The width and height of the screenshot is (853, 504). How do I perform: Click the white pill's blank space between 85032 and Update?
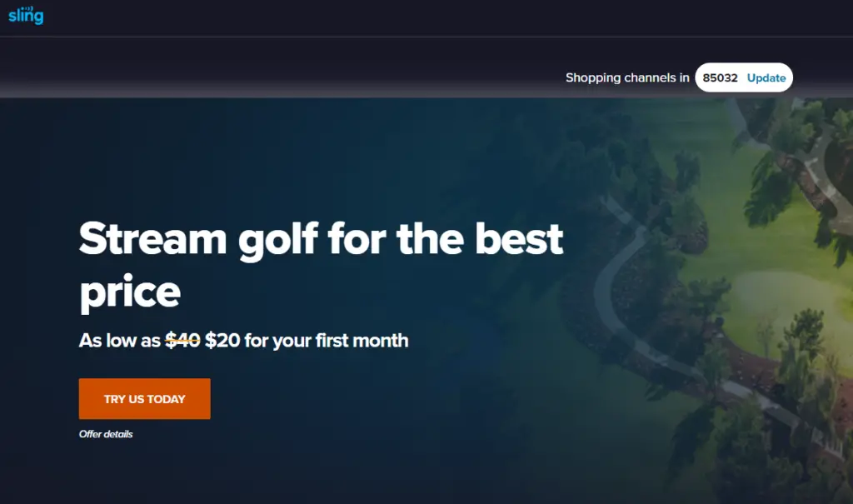tap(742, 77)
